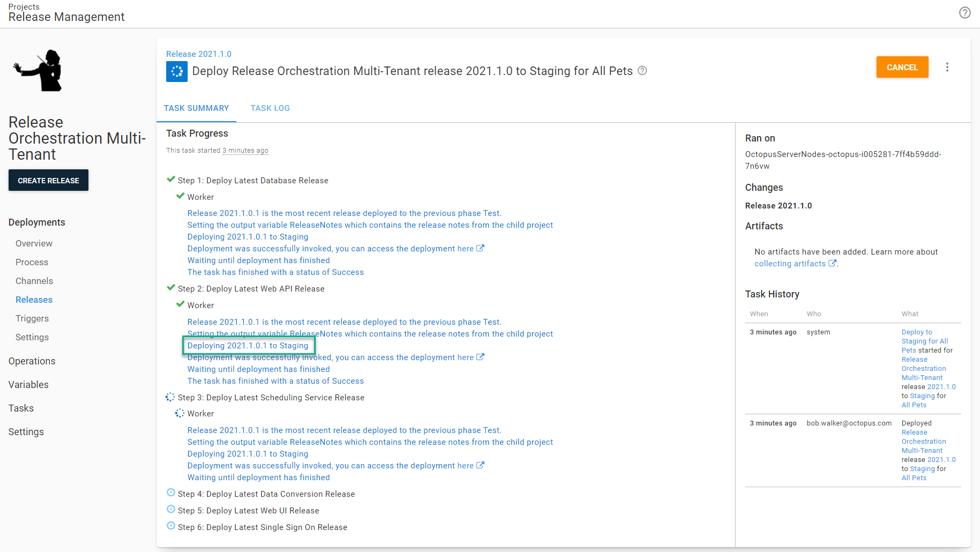Click the help icon in top-right corner
Viewport: 980px width, 552px height.
[964, 13]
